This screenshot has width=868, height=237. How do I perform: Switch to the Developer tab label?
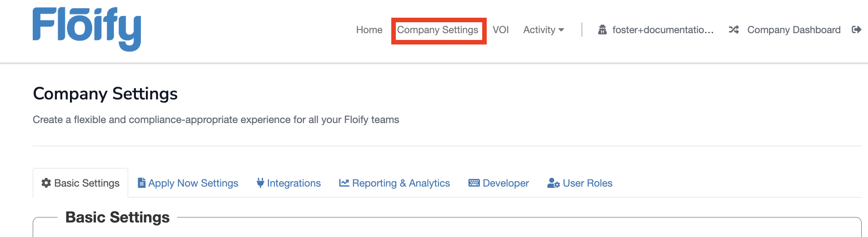[506, 183]
